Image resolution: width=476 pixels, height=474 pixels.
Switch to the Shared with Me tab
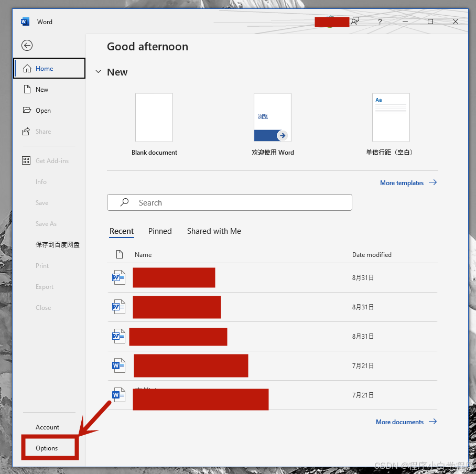pyautogui.click(x=214, y=231)
